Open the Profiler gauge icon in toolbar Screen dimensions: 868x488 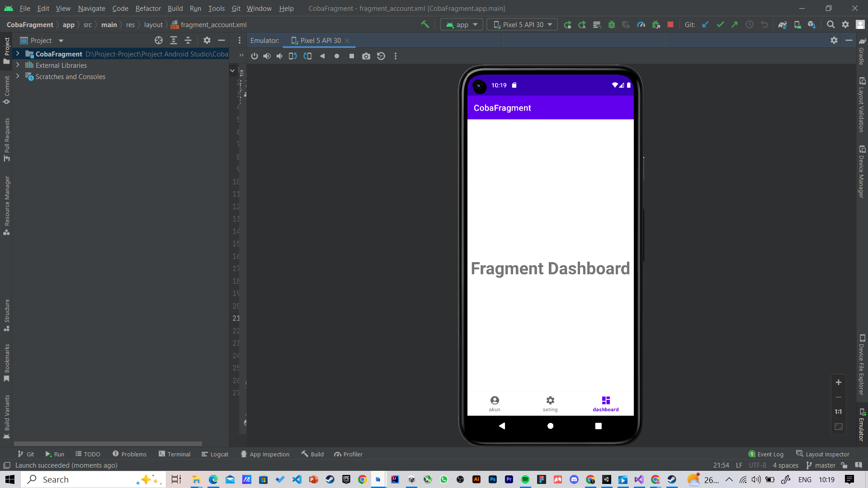[641, 24]
